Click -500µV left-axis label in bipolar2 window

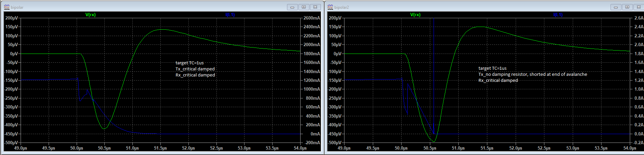pos(334,143)
